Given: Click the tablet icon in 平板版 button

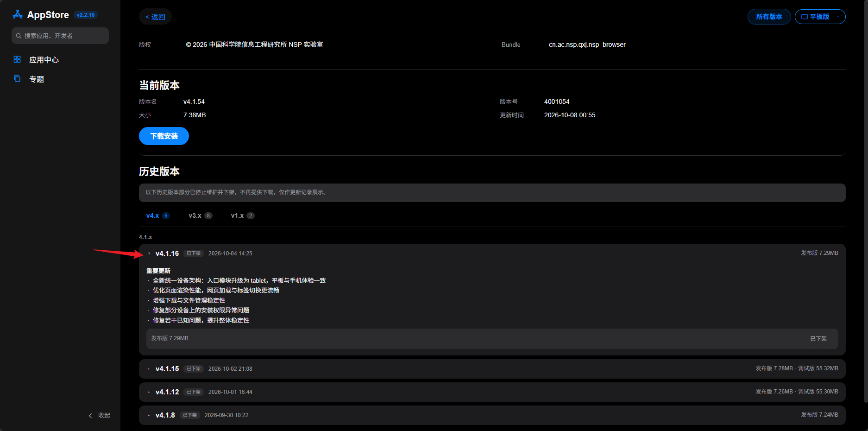Looking at the screenshot, I should pyautogui.click(x=805, y=17).
